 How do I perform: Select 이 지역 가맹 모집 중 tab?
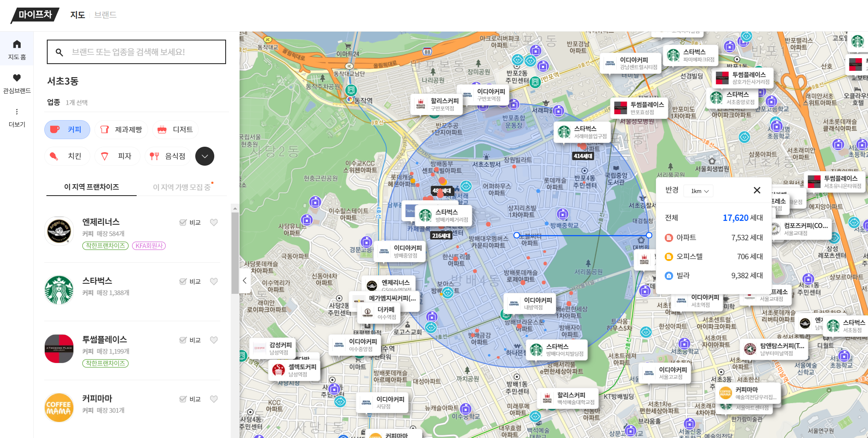pos(182,187)
